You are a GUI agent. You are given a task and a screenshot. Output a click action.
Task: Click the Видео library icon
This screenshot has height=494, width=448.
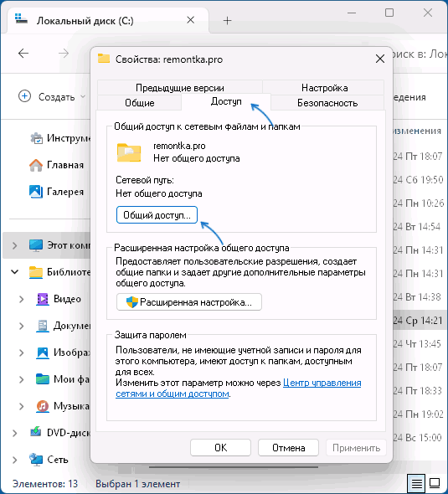(43, 299)
